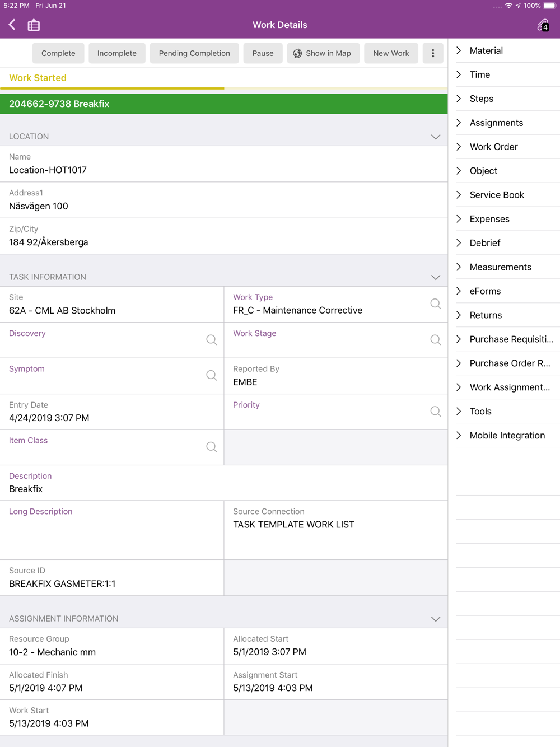The image size is (560, 747).
Task: Click Show in Map button
Action: pyautogui.click(x=323, y=53)
